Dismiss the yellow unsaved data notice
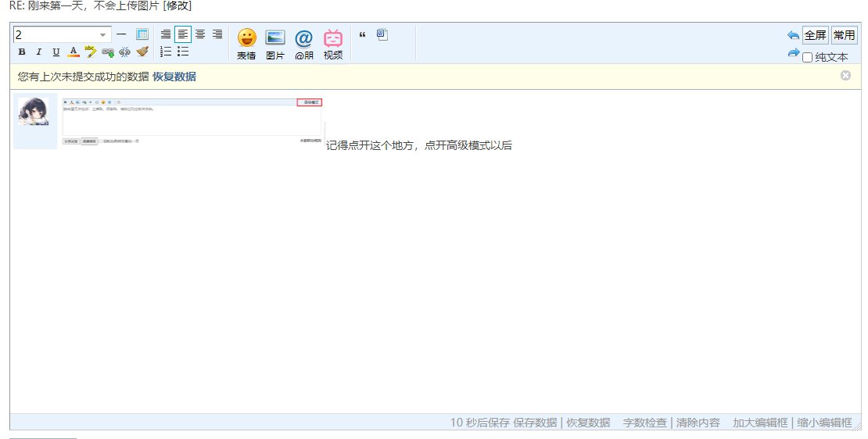This screenshot has width=868, height=439. pos(845,76)
